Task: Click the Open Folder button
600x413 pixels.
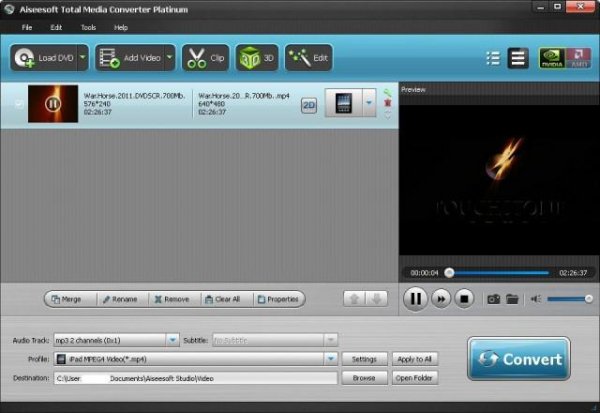Action: (x=414, y=378)
